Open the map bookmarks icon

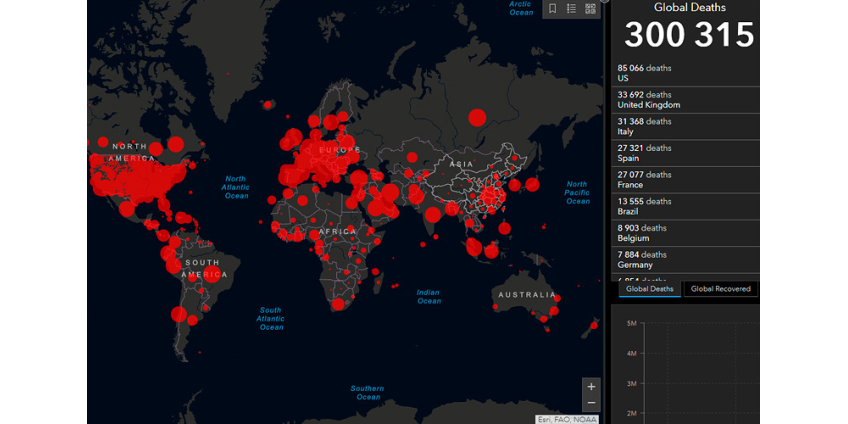552,9
